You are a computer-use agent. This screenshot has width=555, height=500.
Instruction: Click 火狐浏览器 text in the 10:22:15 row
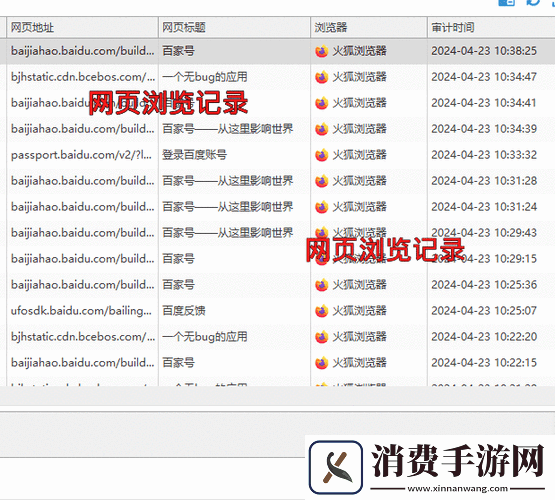tap(359, 362)
